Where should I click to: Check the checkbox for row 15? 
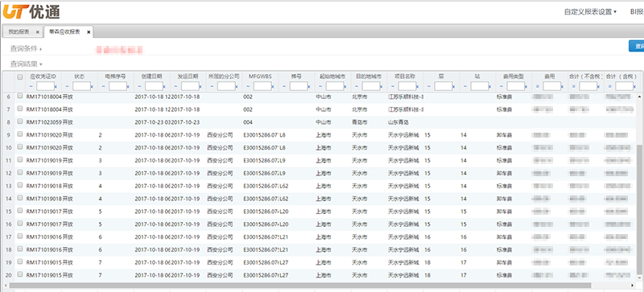click(20, 211)
